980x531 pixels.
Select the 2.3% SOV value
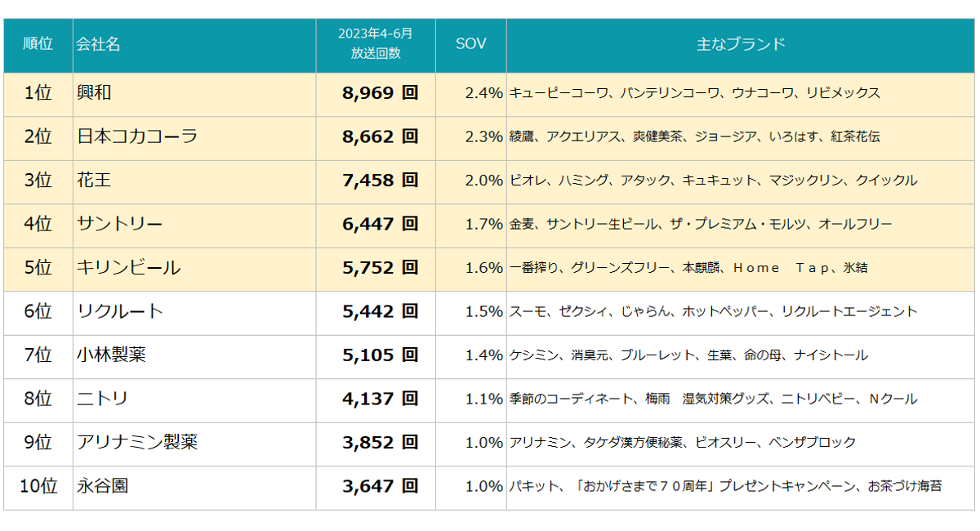tap(483, 136)
